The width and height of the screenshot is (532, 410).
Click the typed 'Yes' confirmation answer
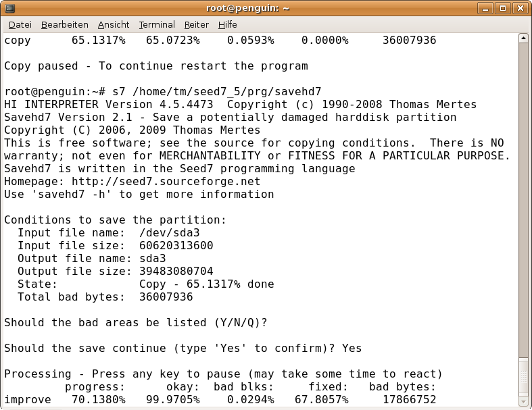pos(352,349)
